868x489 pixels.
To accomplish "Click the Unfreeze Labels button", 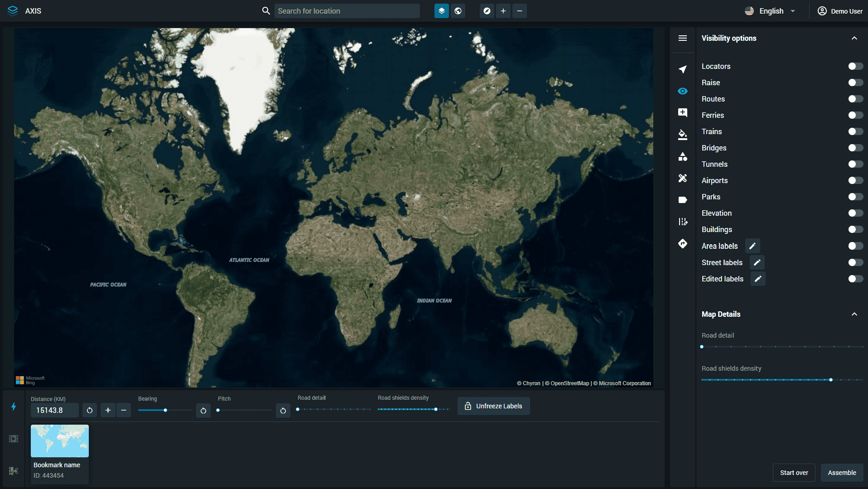I will coord(493,406).
